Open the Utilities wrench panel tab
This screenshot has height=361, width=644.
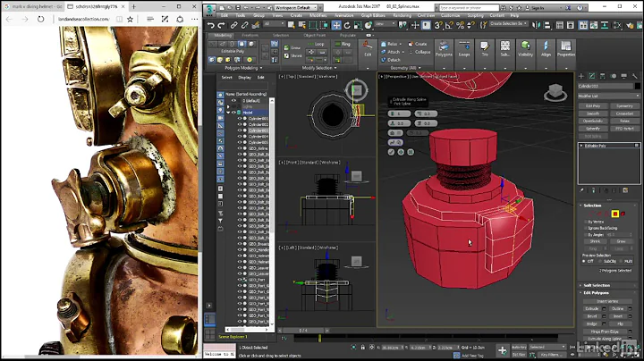pyautogui.click(x=634, y=76)
